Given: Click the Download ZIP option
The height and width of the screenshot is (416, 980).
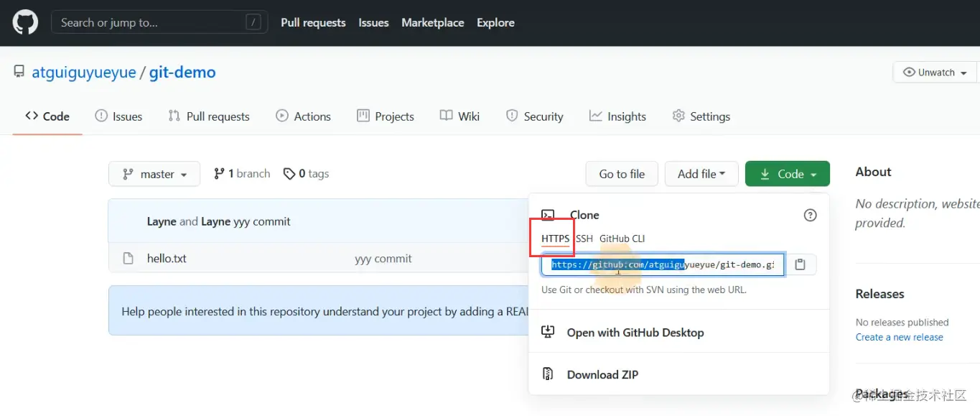Looking at the screenshot, I should pos(602,374).
